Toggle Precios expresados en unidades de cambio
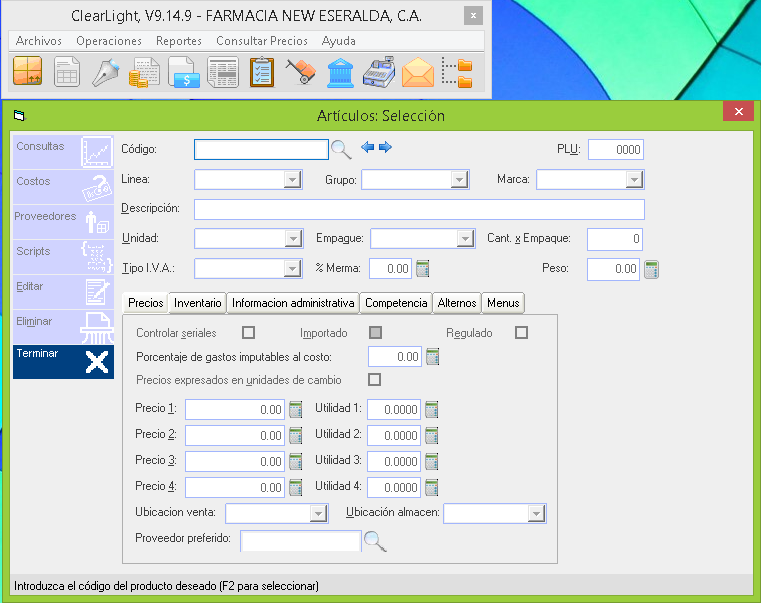Image resolution: width=761 pixels, height=603 pixels. [x=374, y=379]
